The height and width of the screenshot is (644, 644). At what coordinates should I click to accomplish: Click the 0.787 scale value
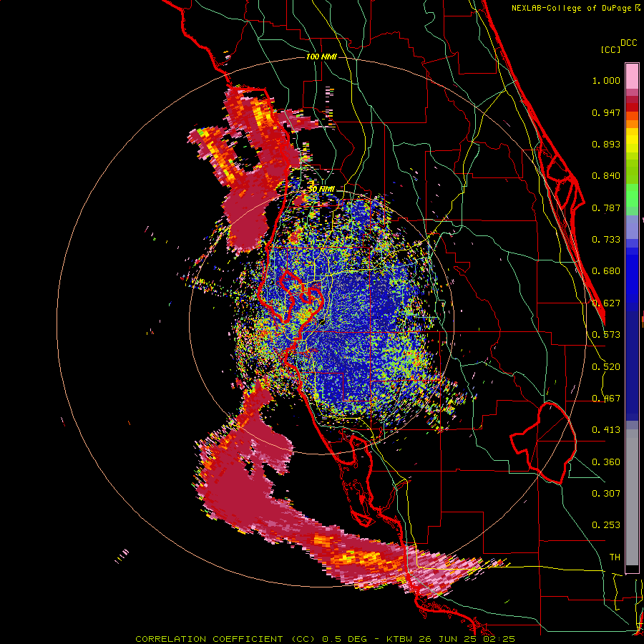(x=606, y=208)
